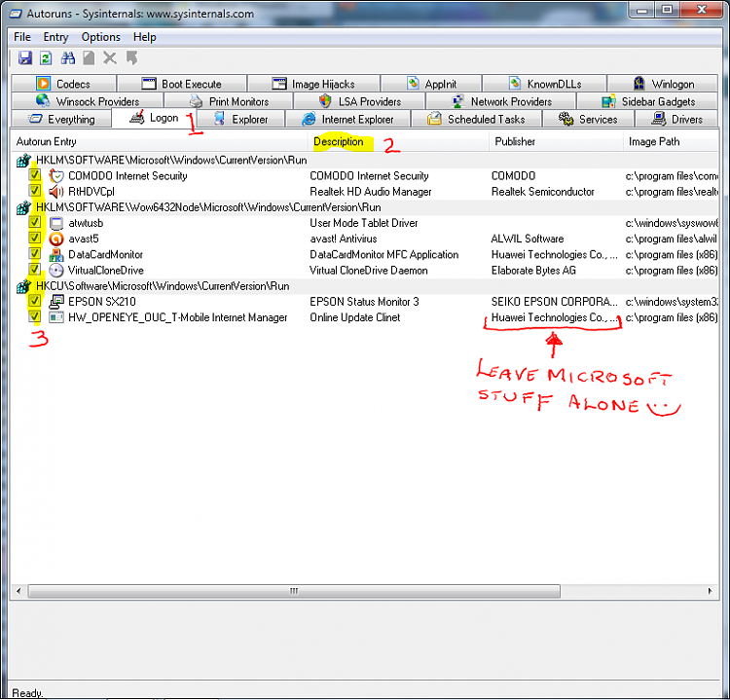730x700 pixels.
Task: Uncheck the DataCardMonitor checkbox
Action: tap(34, 253)
